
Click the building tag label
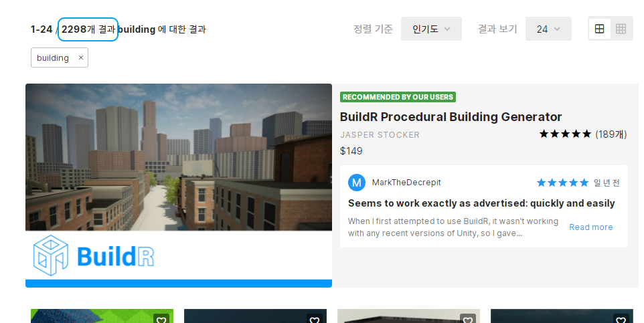(53, 58)
